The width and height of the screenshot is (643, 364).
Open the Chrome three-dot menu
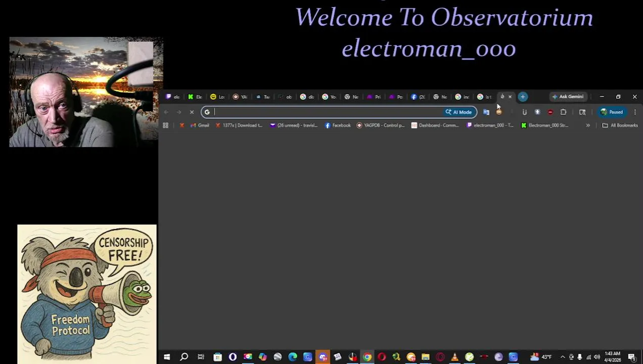click(x=635, y=112)
